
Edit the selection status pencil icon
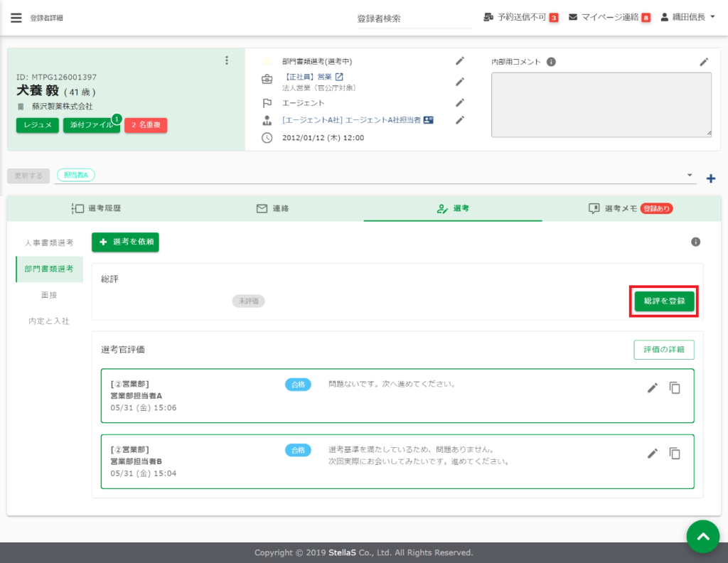point(460,61)
